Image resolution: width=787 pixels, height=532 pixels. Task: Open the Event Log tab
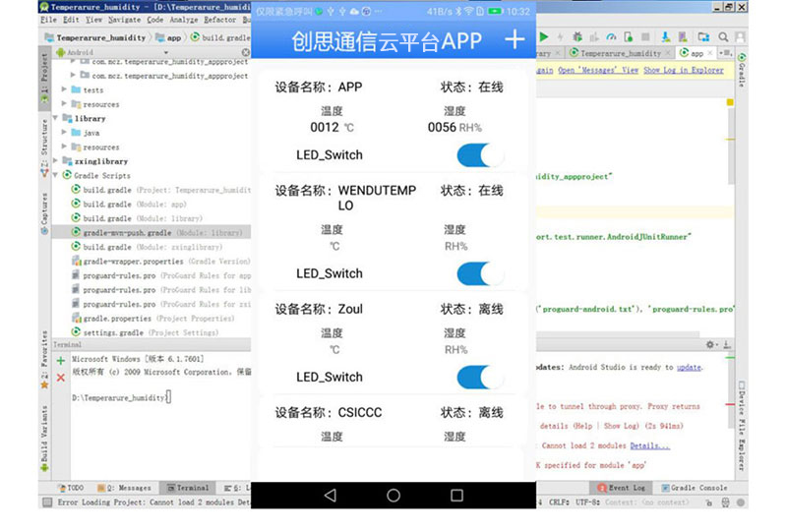[621, 488]
